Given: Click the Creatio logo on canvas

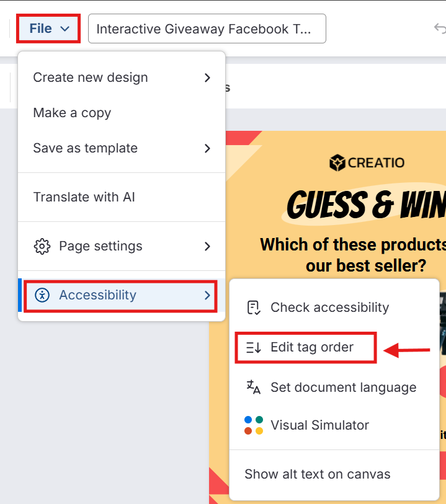Looking at the screenshot, I should pyautogui.click(x=367, y=163).
